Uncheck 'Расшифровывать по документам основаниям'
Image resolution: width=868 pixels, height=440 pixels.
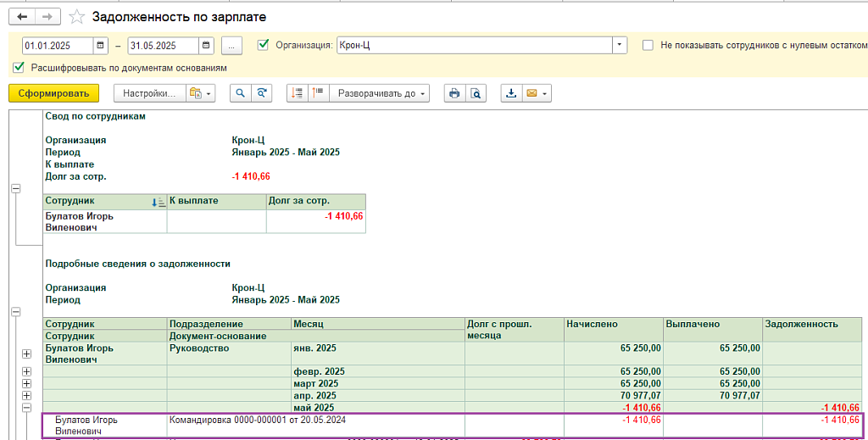[19, 67]
